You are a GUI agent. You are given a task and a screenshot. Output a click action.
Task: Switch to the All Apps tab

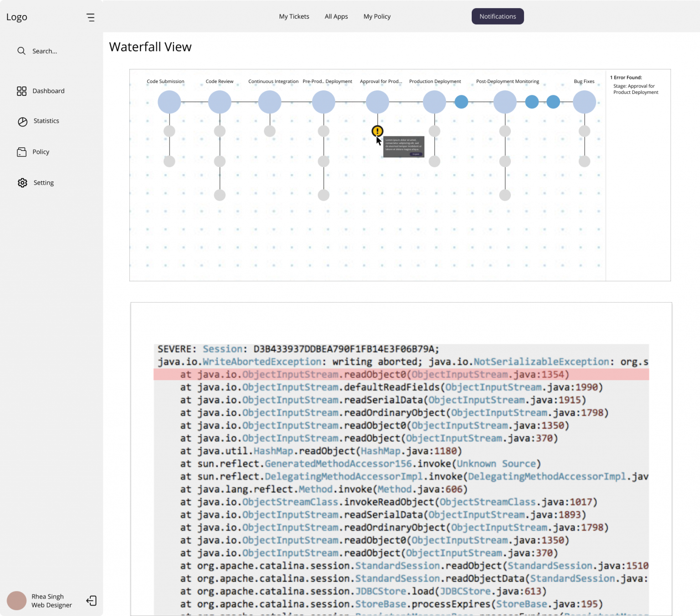pos(336,16)
